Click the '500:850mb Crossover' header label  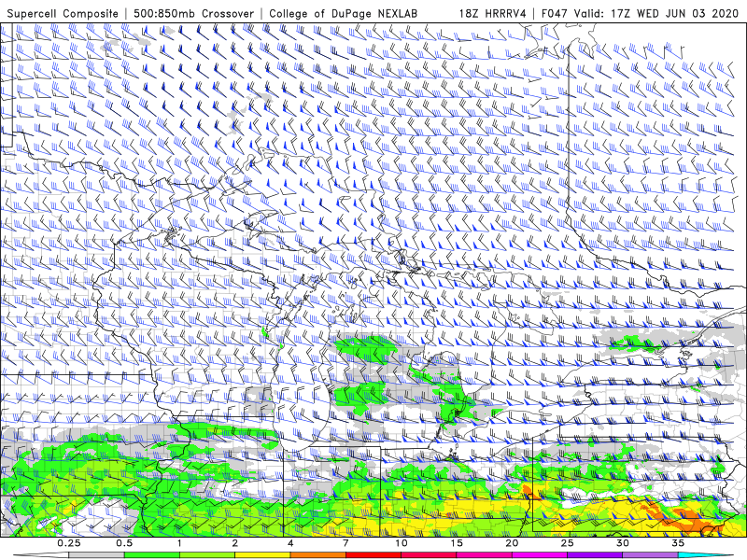pyautogui.click(x=193, y=14)
